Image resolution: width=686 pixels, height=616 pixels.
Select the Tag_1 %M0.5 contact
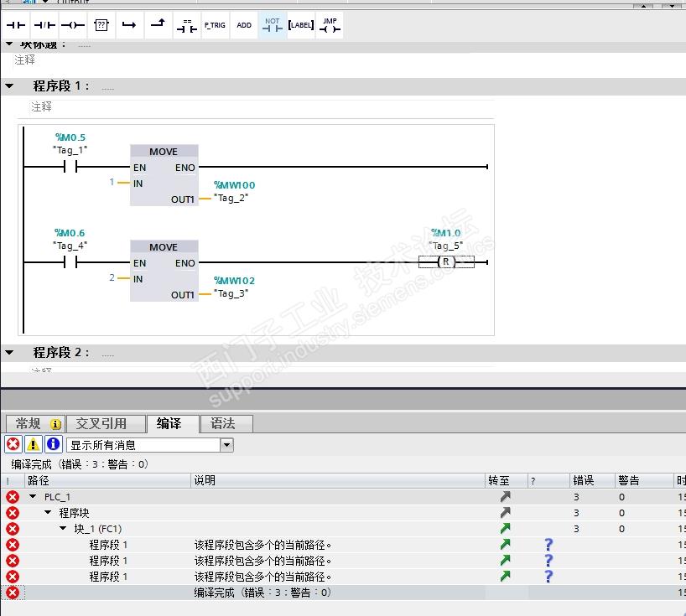coord(70,167)
